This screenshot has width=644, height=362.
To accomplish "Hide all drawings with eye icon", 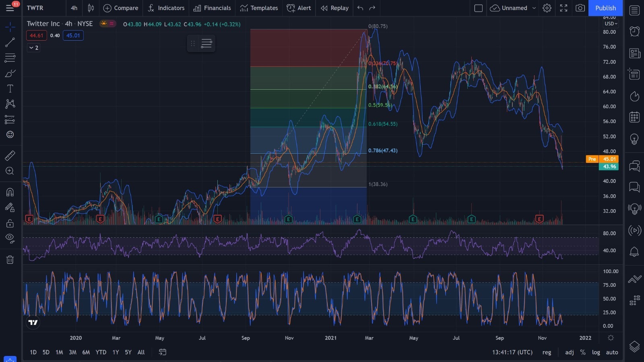I will (10, 239).
